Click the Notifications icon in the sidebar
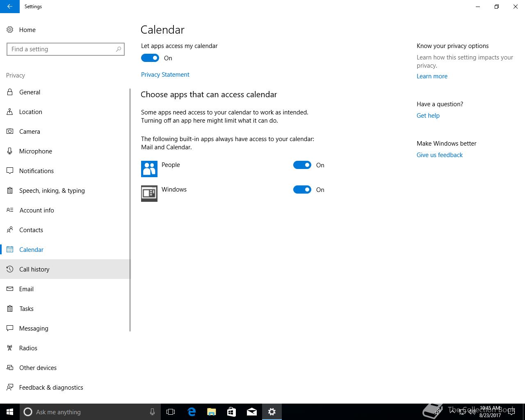Screen dimensions: 525x420 (10, 171)
